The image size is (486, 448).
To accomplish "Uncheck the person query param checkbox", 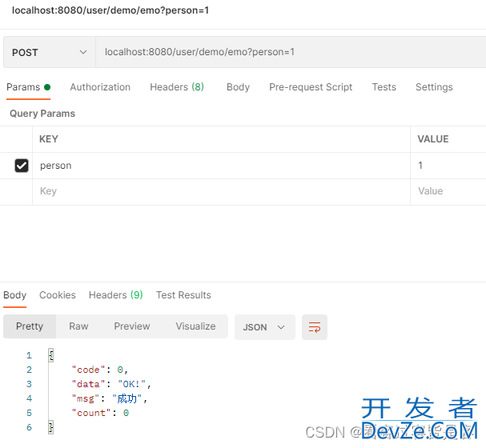I will point(22,166).
